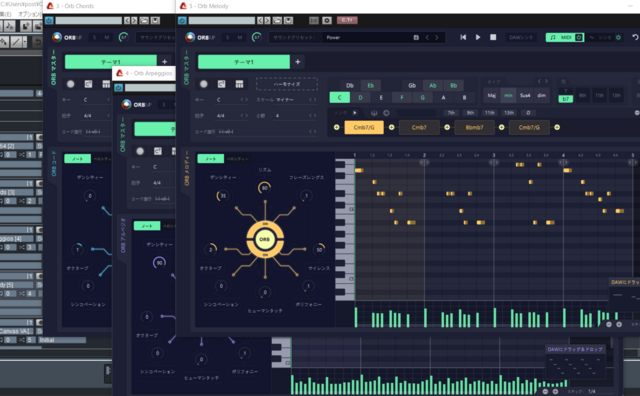Add chord after the last Cmb7/G block

[x=557, y=127]
